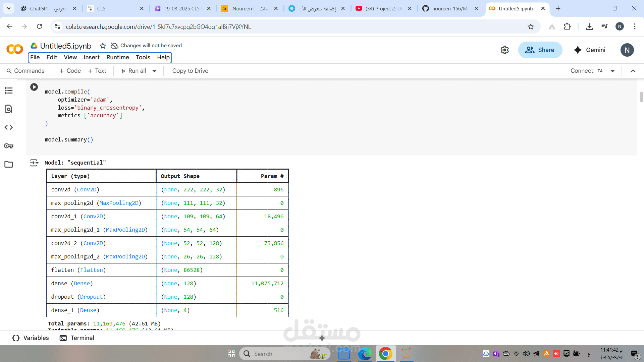Expand the Connect options dropdown arrow

(x=612, y=71)
